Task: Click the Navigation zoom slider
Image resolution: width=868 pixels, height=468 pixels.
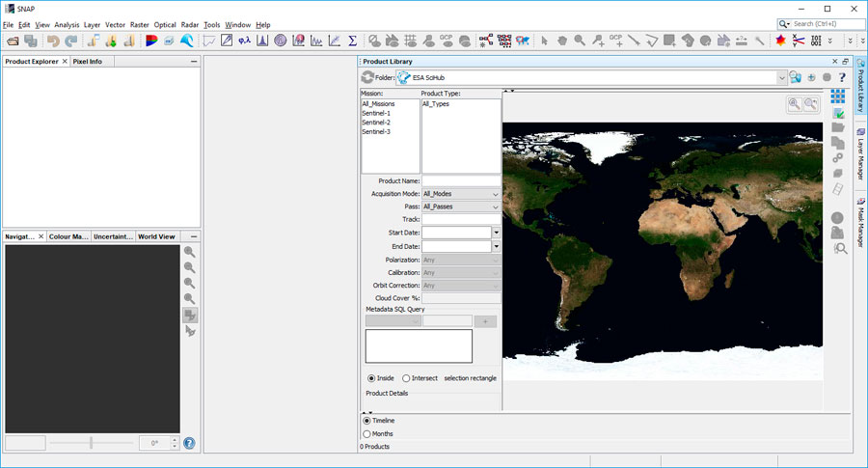Action: pos(92,443)
